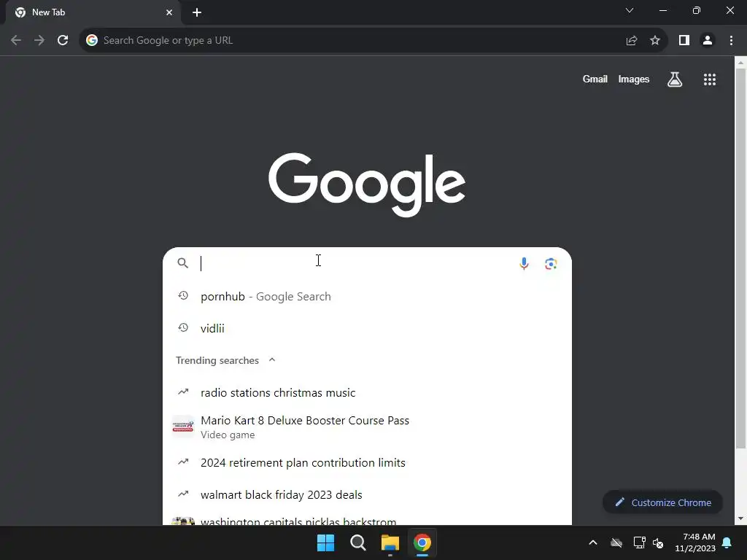
Task: Open the notifications bell icon
Action: [x=727, y=542]
